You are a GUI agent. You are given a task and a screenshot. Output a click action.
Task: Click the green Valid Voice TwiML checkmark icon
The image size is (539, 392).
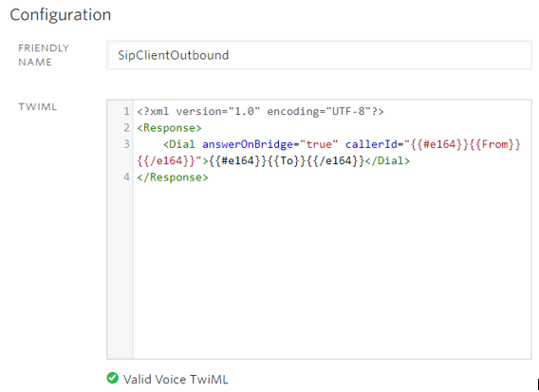(x=112, y=378)
